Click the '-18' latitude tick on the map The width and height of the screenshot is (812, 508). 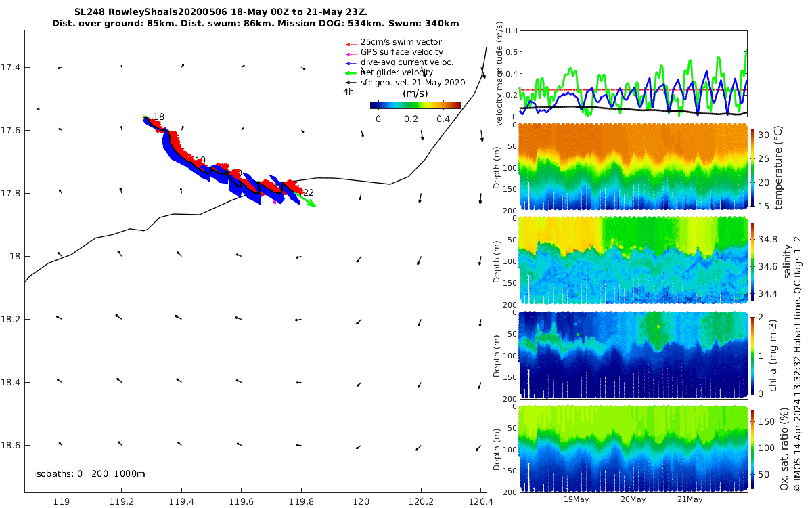click(13, 256)
